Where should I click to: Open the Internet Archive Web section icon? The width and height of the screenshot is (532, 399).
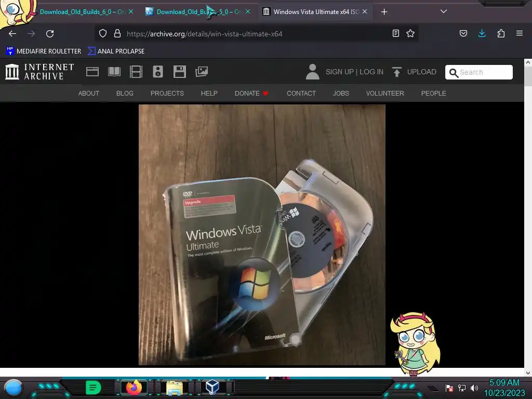coord(92,72)
